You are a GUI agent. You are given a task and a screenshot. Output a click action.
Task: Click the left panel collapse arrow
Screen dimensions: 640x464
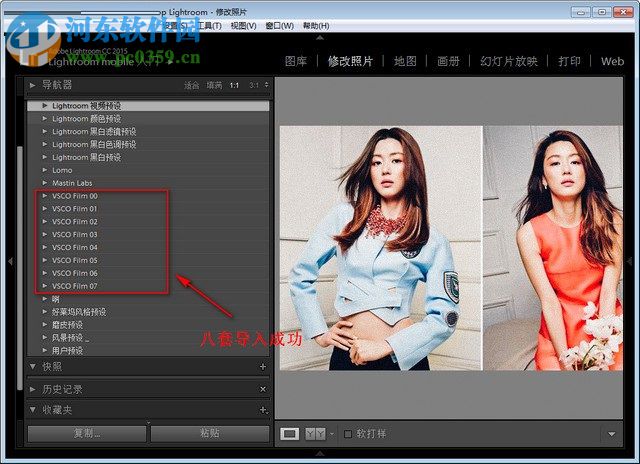pos(10,261)
